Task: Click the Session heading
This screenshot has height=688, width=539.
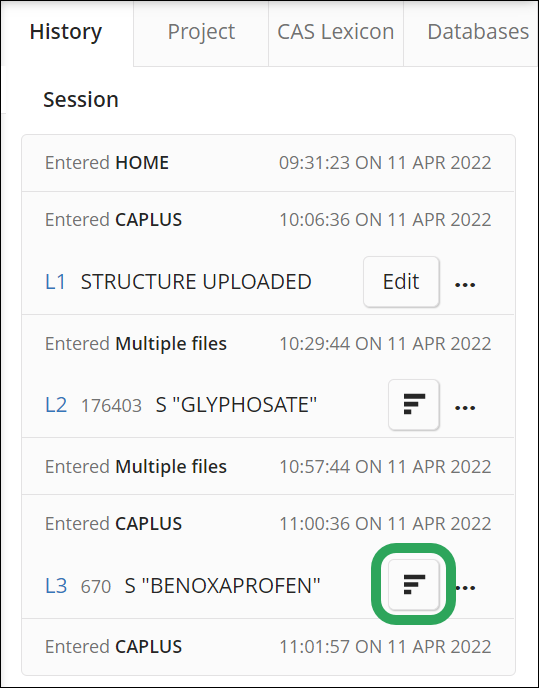Action: tap(81, 100)
